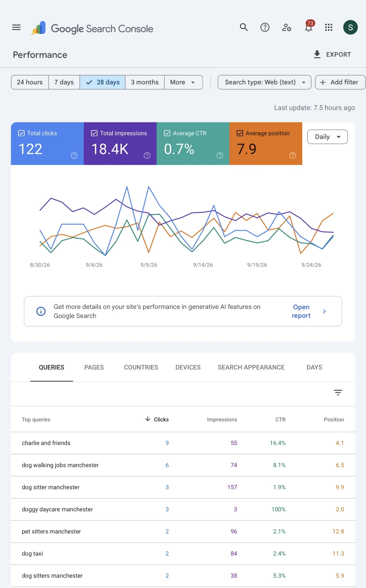Click the 157 impressions value
366x588 pixels.
pos(232,487)
